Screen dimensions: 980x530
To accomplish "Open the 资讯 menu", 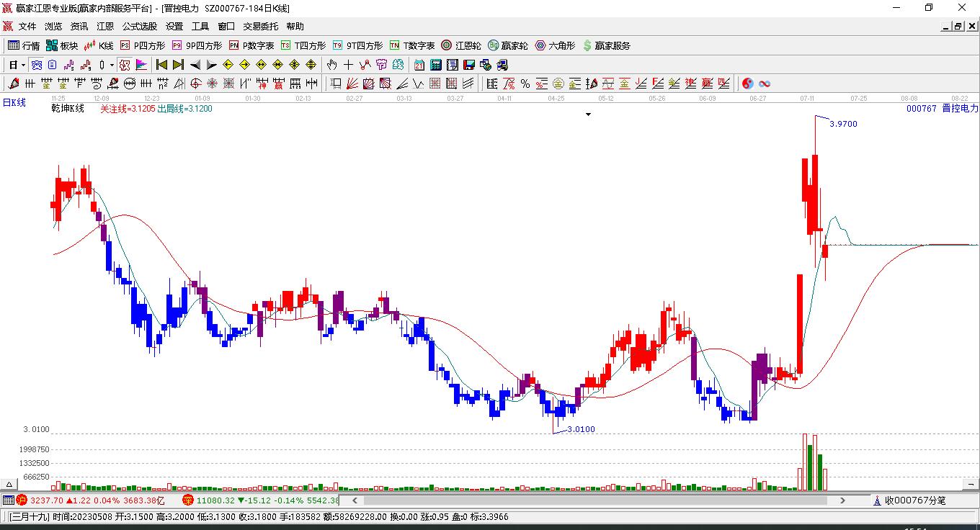I will [79, 27].
